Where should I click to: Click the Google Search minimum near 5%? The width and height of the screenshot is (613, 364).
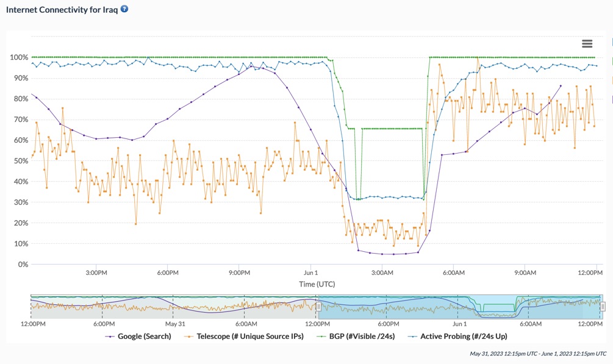click(393, 254)
